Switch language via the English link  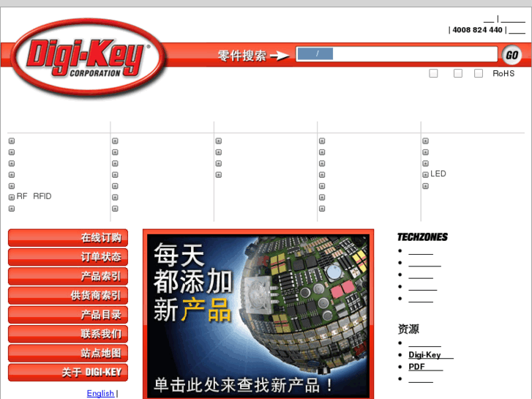(x=100, y=393)
